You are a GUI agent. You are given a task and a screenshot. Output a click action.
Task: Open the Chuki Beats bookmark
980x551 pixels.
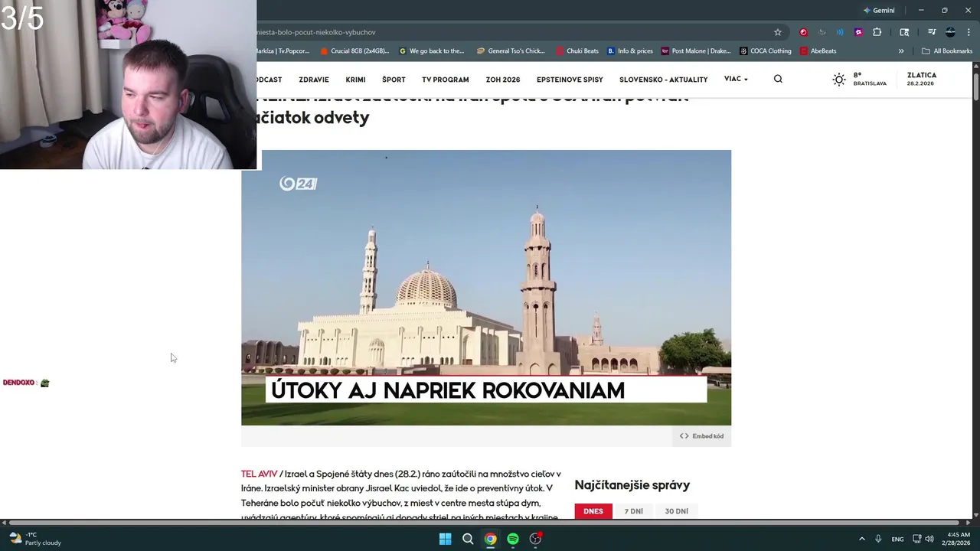pyautogui.click(x=577, y=51)
